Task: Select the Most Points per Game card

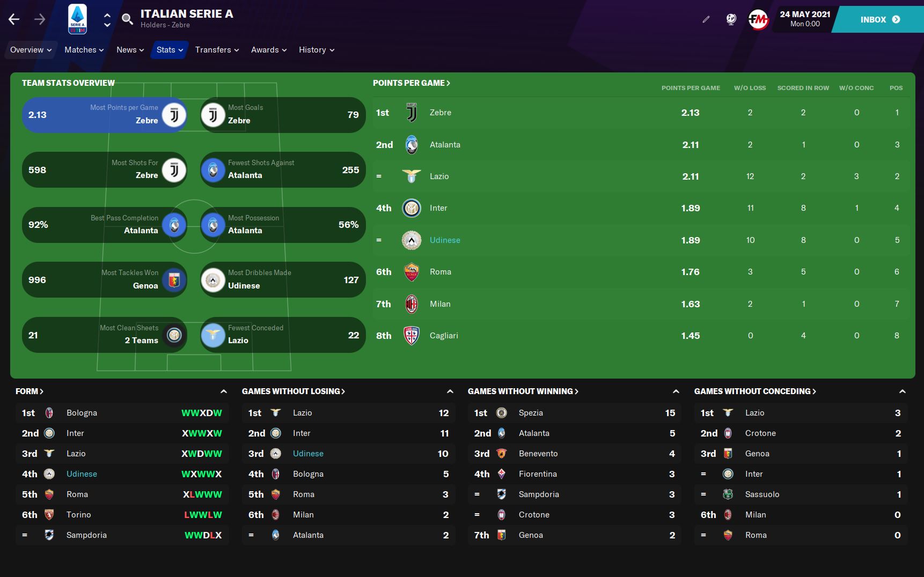Action: pyautogui.click(x=105, y=115)
